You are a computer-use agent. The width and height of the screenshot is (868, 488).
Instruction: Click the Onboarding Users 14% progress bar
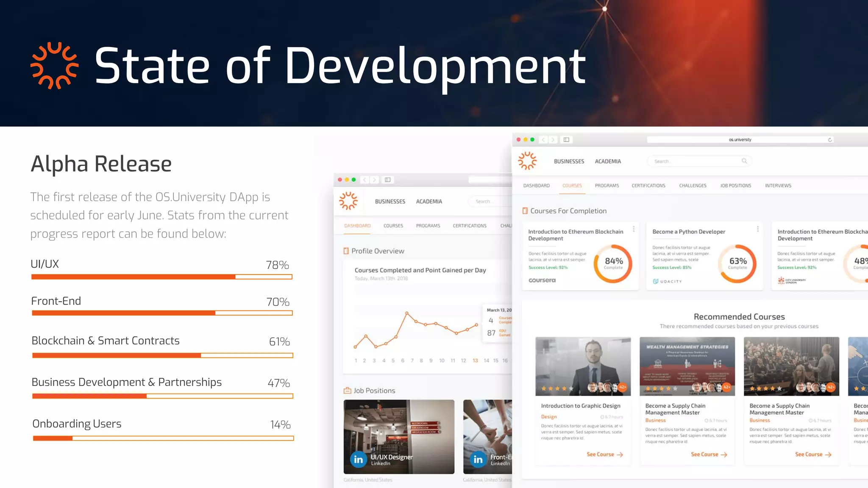point(163,438)
